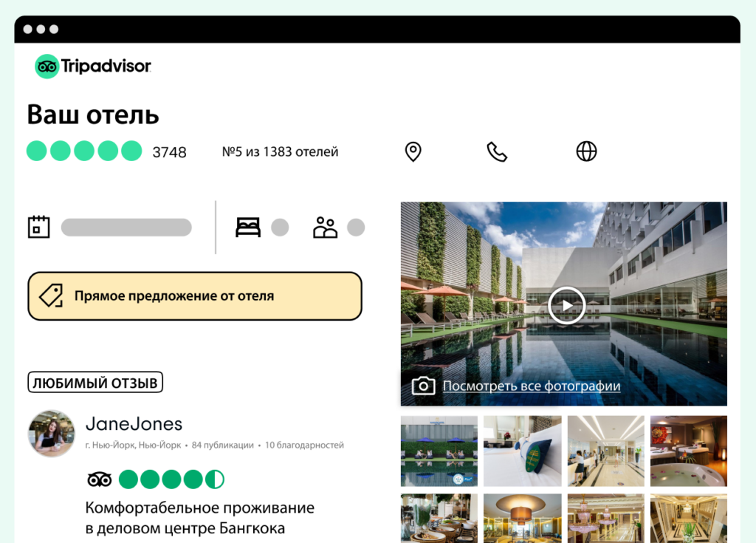Open the hotel website globe icon
Image resolution: width=756 pixels, height=543 pixels.
586,151
